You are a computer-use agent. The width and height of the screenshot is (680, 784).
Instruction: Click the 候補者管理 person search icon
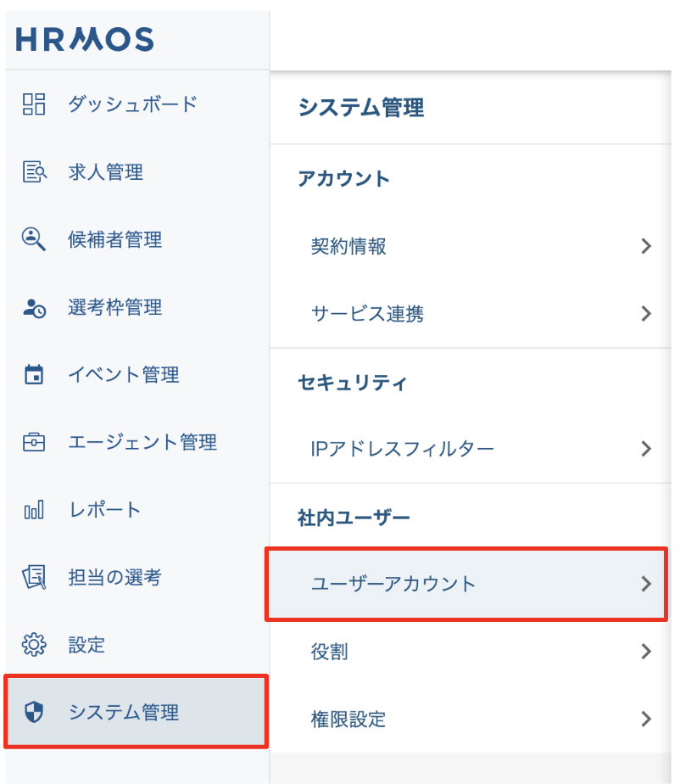(34, 239)
